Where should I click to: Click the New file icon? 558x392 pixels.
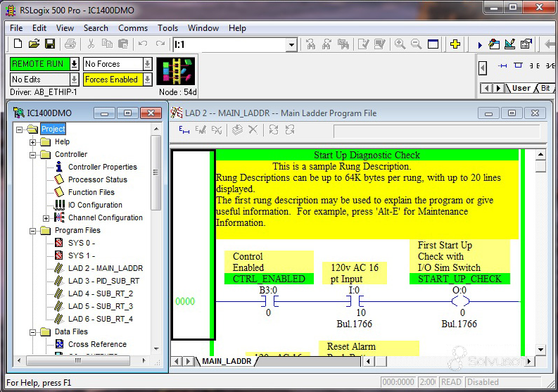coord(18,44)
